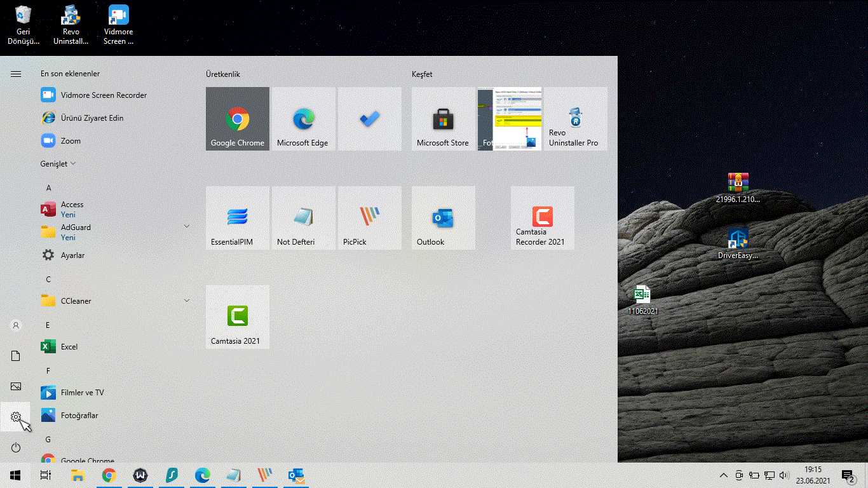Open the Edge taskbar icon
Viewport: 868px width, 488px height.
(x=202, y=475)
